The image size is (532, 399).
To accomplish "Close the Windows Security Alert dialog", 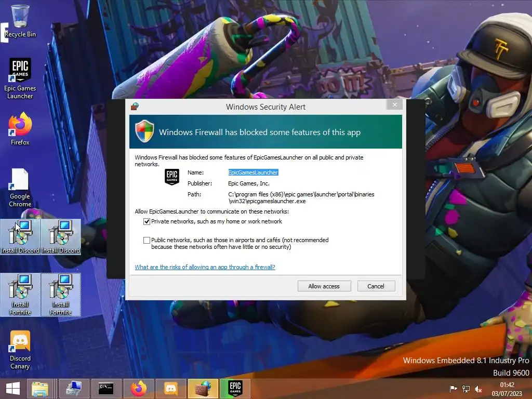I will pyautogui.click(x=394, y=104).
